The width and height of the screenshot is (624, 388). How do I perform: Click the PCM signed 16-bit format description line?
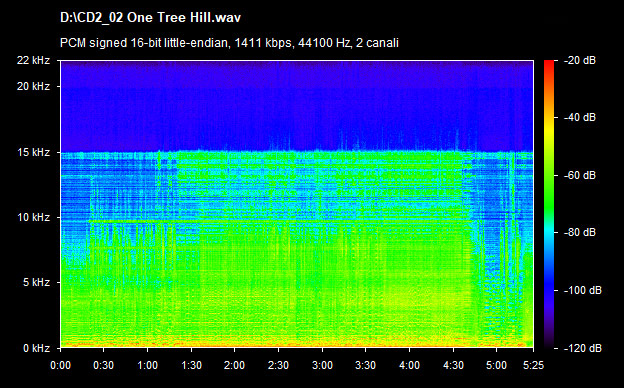229,43
